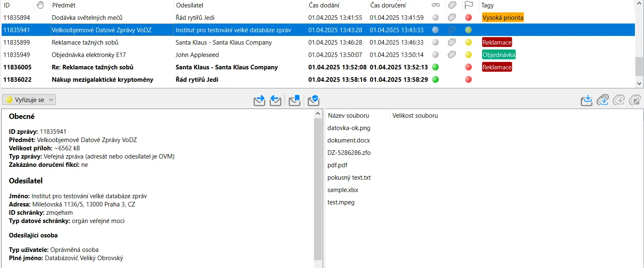The height and width of the screenshot is (268, 644).
Task: Click red status dot in Nákup mezigalaktické kryptoměny row
Action: [468, 80]
